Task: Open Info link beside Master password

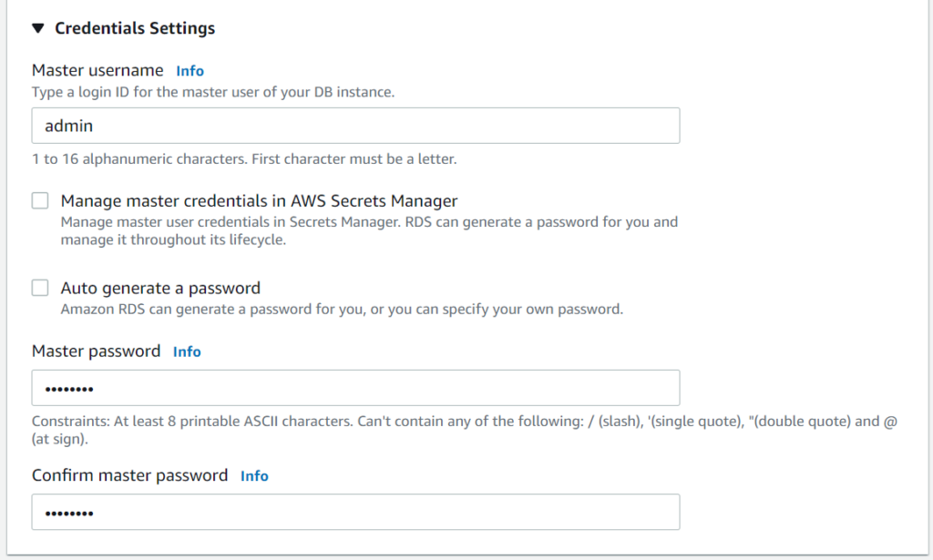Action: pyautogui.click(x=187, y=351)
